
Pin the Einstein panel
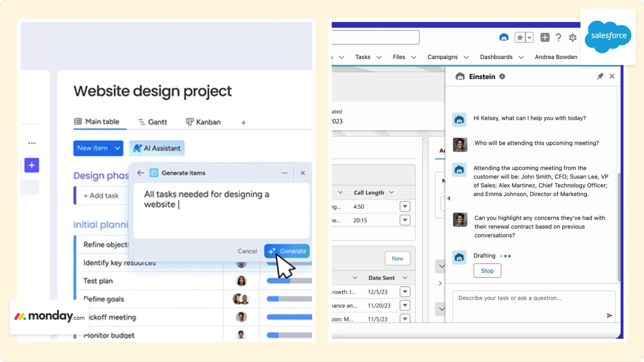click(600, 76)
